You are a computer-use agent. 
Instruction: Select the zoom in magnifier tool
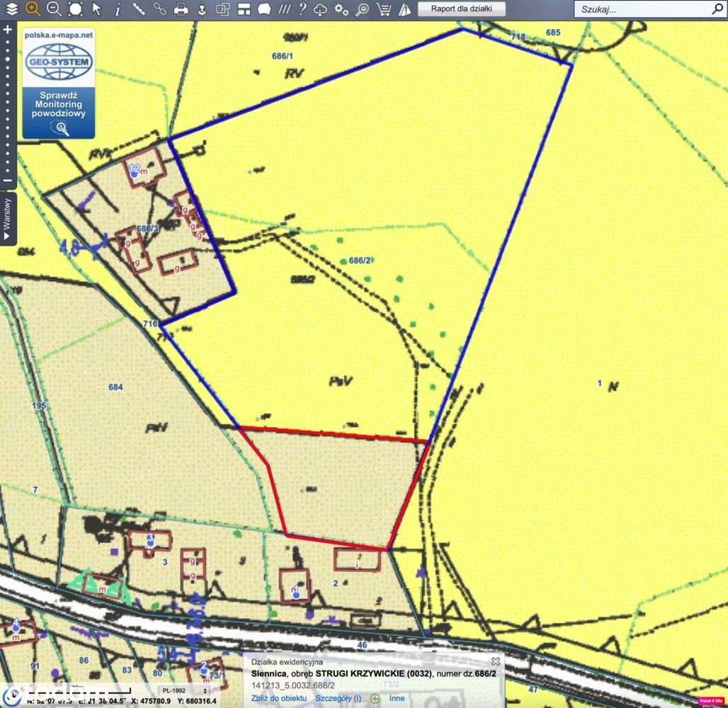(x=33, y=8)
